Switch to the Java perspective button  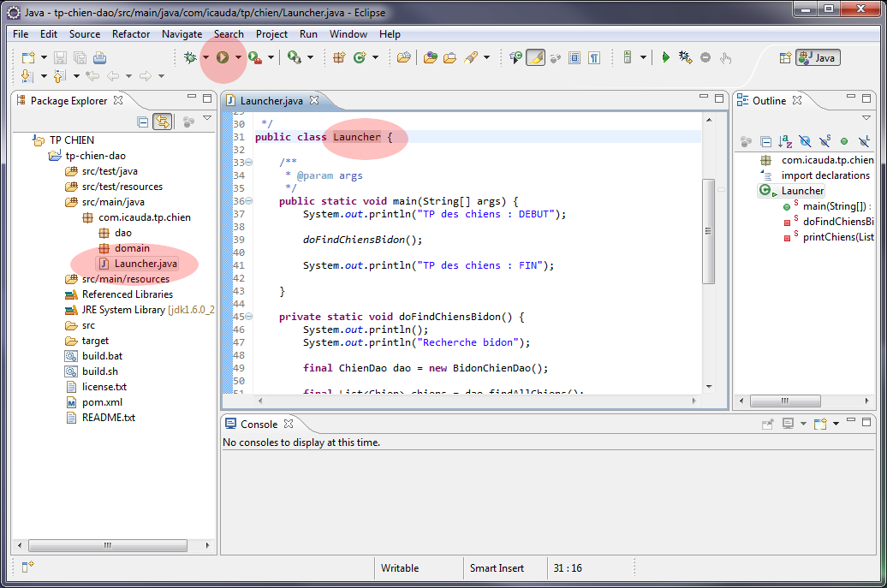pyautogui.click(x=818, y=57)
